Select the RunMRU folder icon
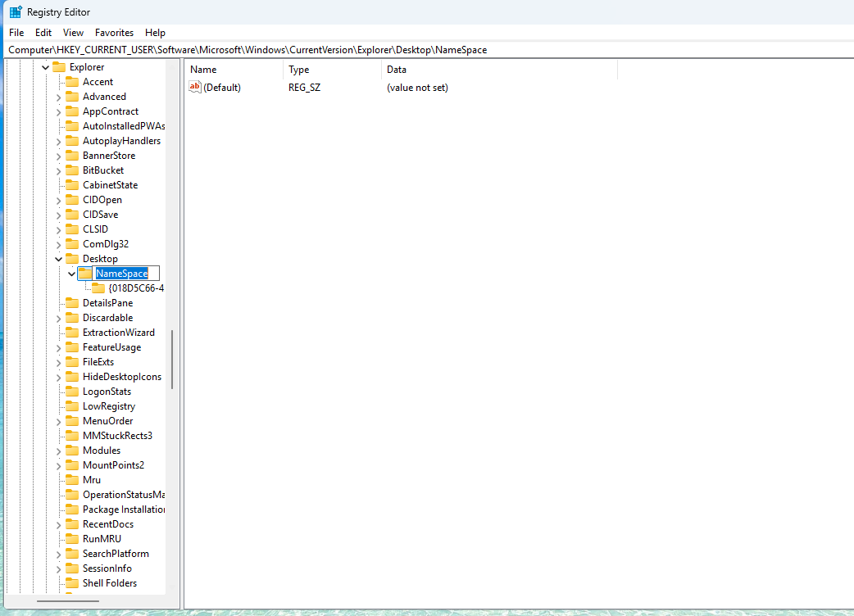 71,538
